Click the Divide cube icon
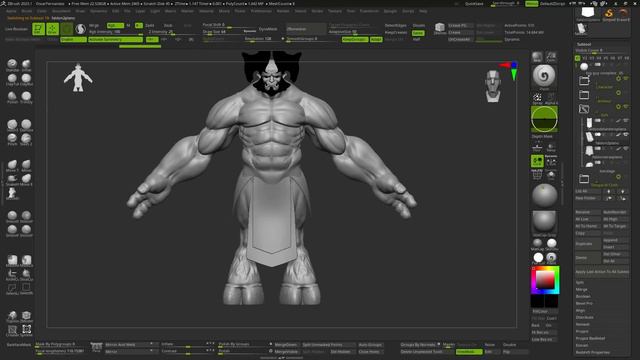Viewport: 640px width, 360px height. [440, 28]
